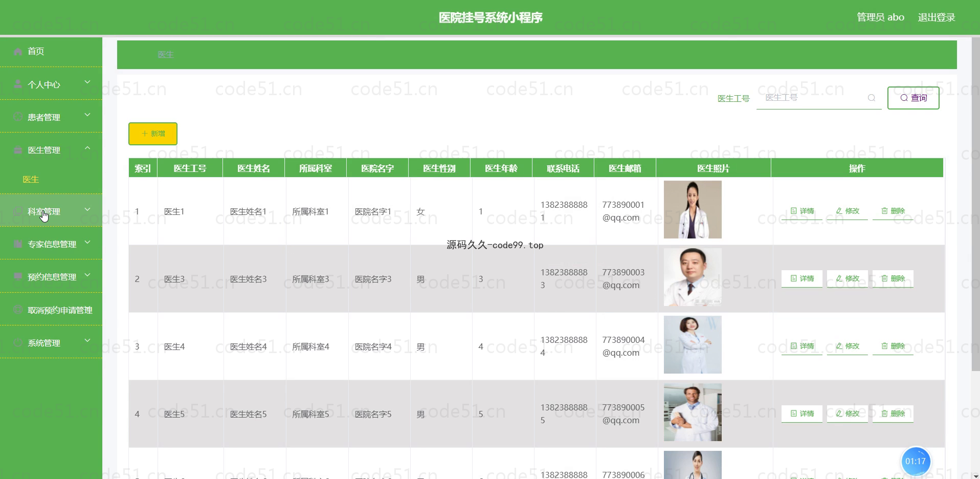
Task: Click 删除 for 医生1 row
Action: [x=893, y=211]
